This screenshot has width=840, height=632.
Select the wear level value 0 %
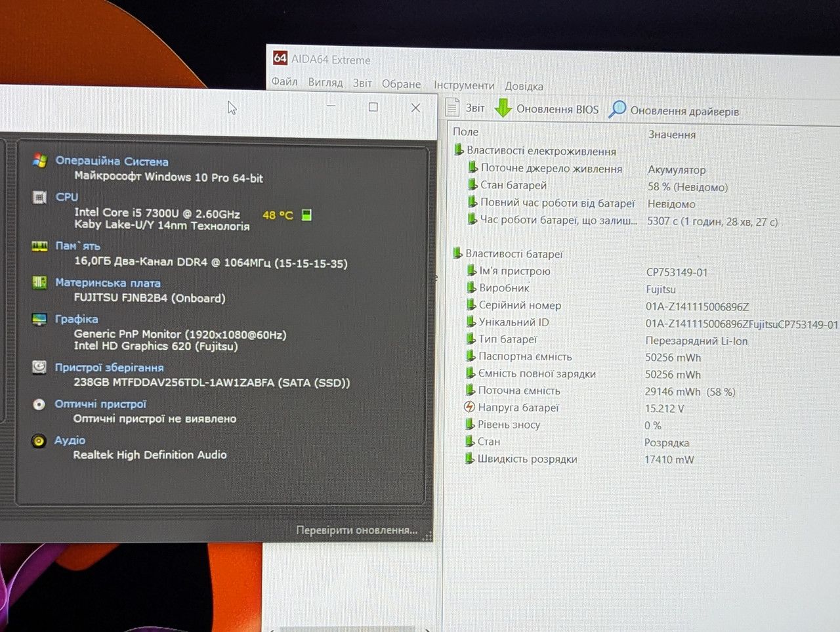(x=653, y=425)
